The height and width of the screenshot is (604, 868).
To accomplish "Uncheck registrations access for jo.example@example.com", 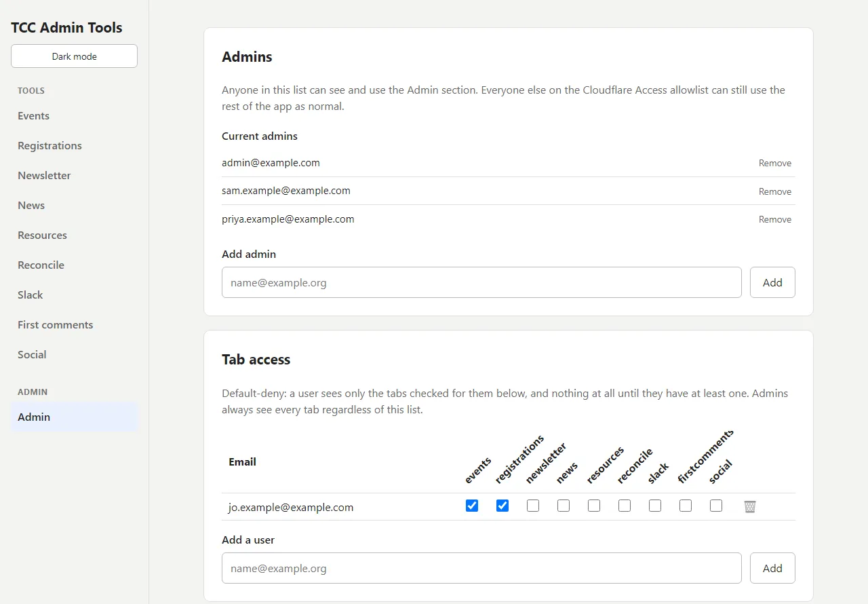I will point(502,506).
